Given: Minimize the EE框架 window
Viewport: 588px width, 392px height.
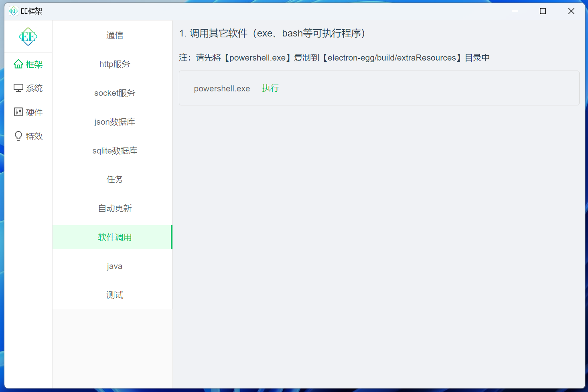Looking at the screenshot, I should coord(515,11).
